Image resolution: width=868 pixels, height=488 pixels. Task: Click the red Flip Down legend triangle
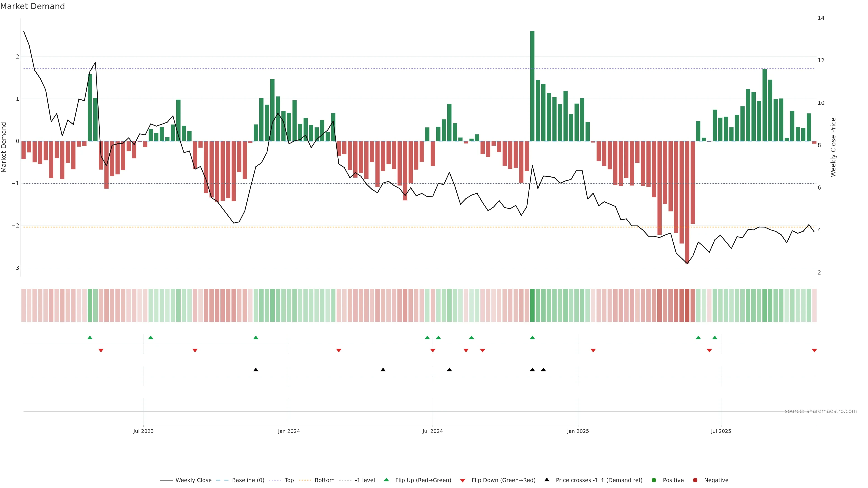[463, 481]
